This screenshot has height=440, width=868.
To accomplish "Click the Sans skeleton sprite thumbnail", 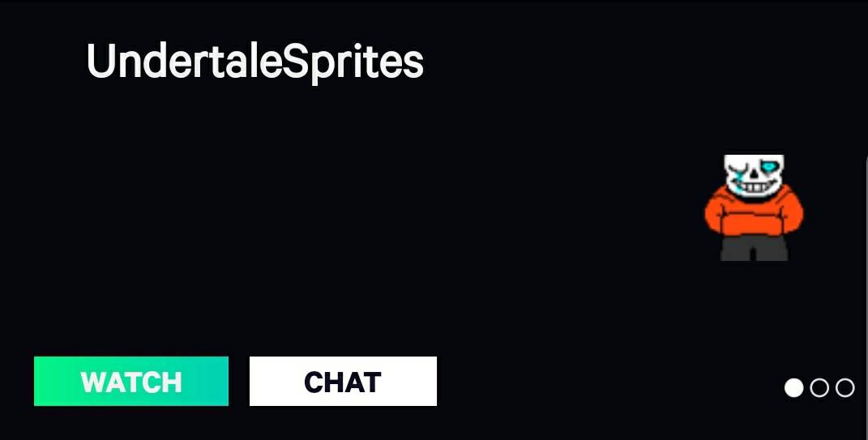I will click(x=754, y=207).
